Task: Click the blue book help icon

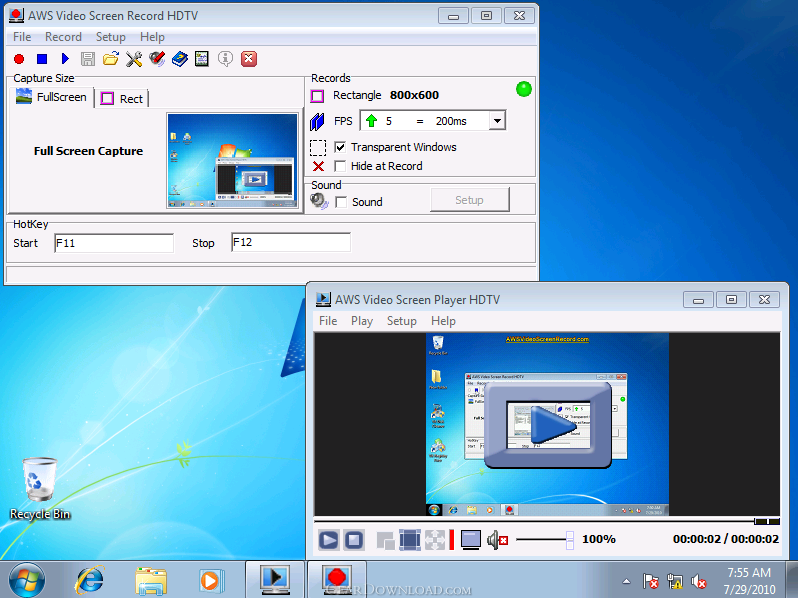Action: pyautogui.click(x=180, y=59)
